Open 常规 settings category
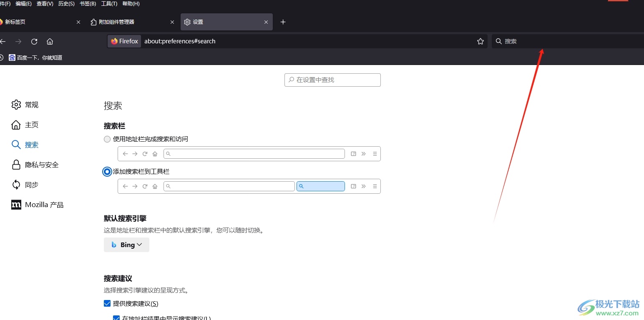The image size is (644, 320). point(25,105)
